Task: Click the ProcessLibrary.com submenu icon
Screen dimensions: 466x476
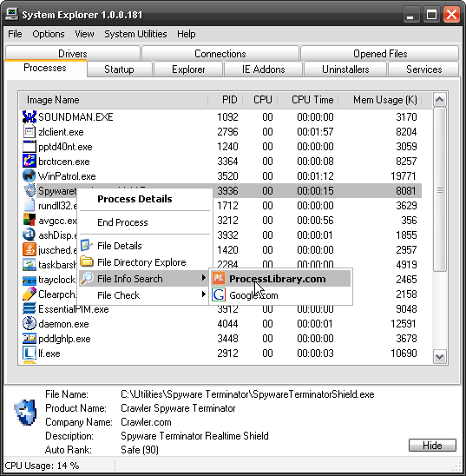Action: point(219,278)
